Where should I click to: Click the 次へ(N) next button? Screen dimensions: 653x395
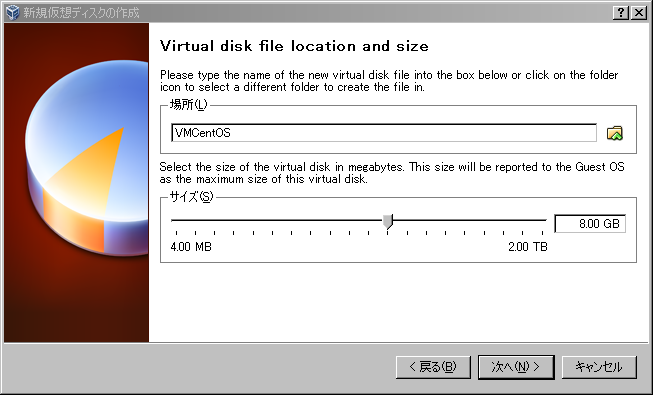516,367
